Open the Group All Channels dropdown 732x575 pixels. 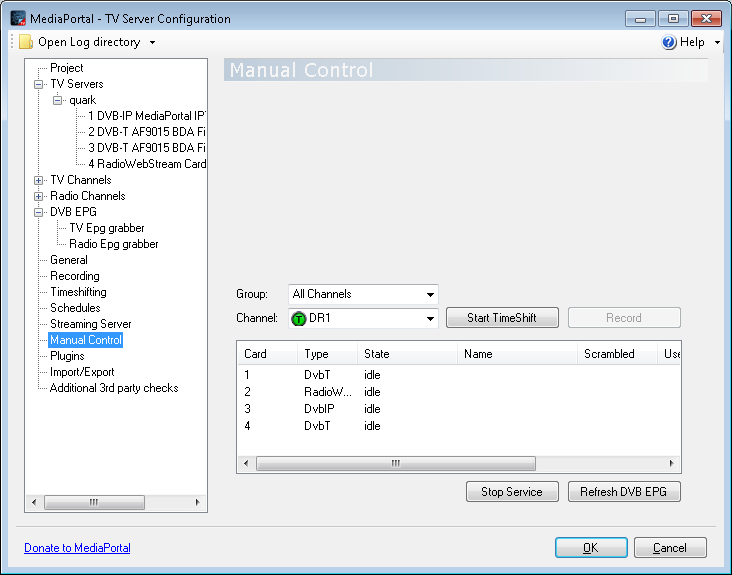click(363, 294)
